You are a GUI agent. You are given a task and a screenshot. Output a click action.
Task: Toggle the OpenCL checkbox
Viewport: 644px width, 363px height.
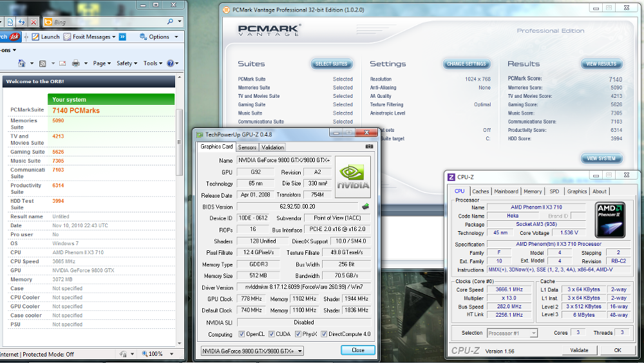click(x=241, y=334)
